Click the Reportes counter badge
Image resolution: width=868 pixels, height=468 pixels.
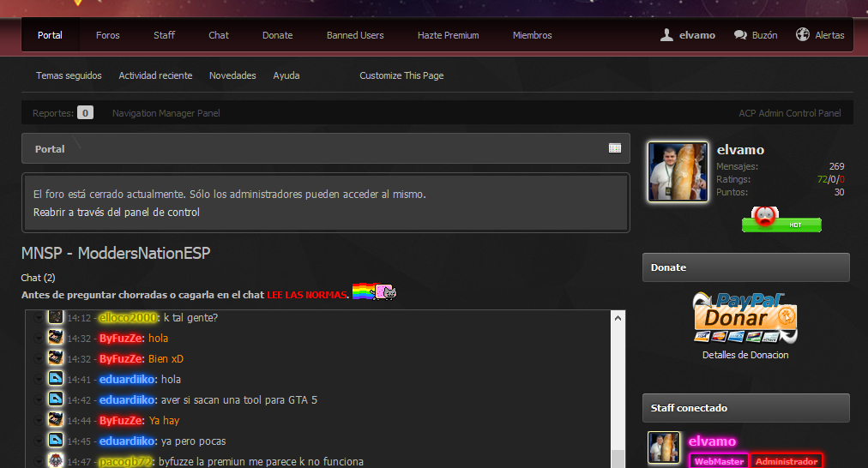pos(85,113)
